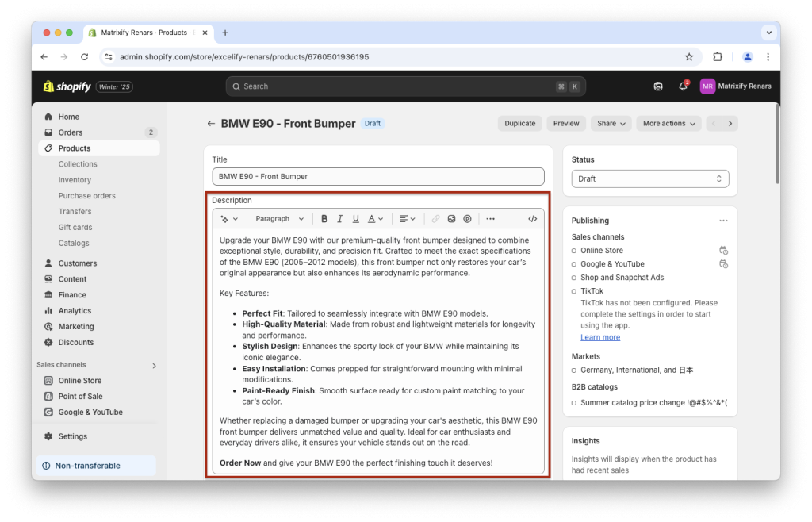The width and height of the screenshot is (812, 522).
Task: Click the Duplicate button
Action: click(x=519, y=123)
